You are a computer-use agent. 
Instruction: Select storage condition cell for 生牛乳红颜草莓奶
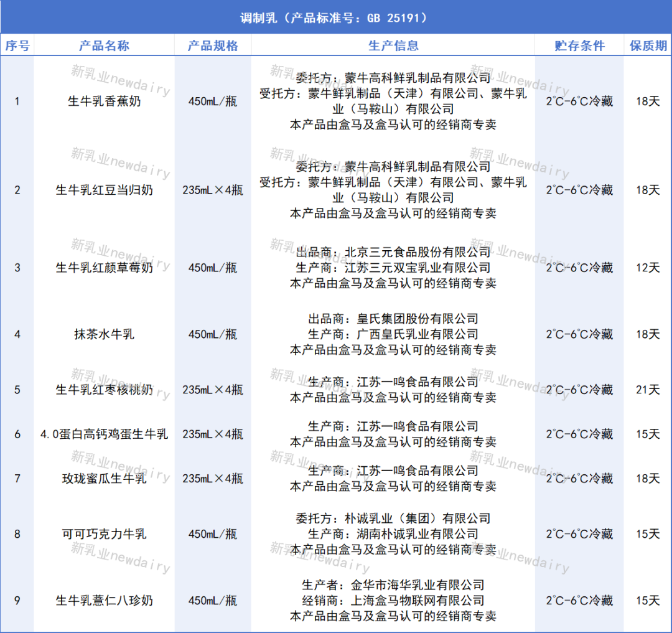(579, 268)
